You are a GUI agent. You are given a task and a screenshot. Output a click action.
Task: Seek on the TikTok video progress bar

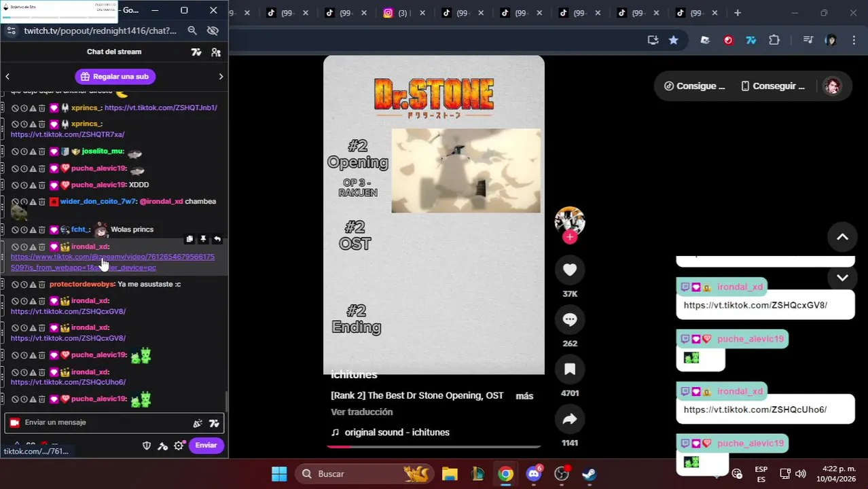[x=434, y=447]
